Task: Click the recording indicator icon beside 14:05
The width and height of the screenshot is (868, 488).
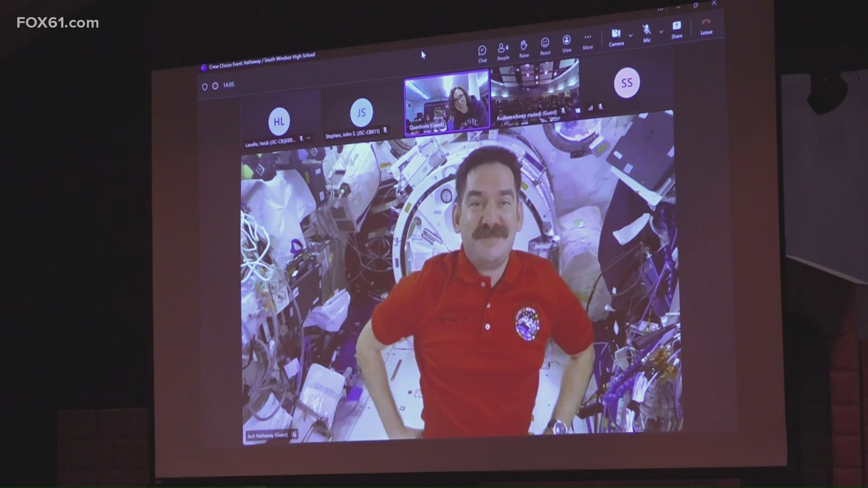Action: 215,85
